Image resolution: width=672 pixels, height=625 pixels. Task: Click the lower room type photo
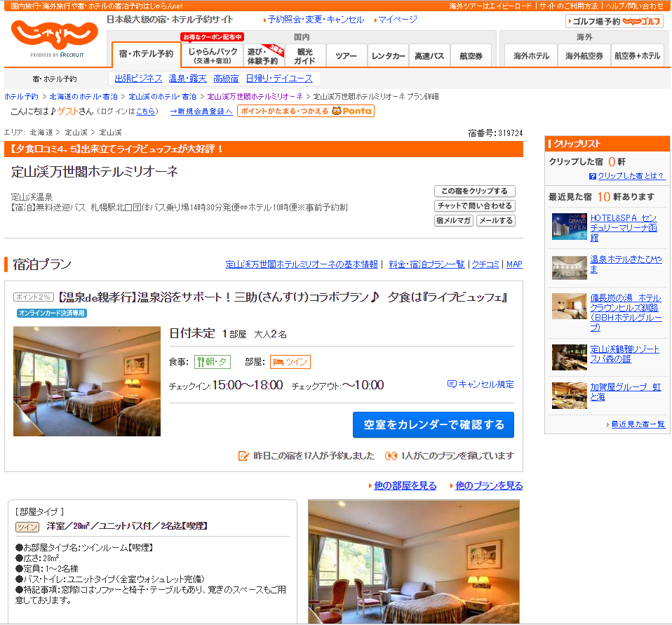(414, 562)
